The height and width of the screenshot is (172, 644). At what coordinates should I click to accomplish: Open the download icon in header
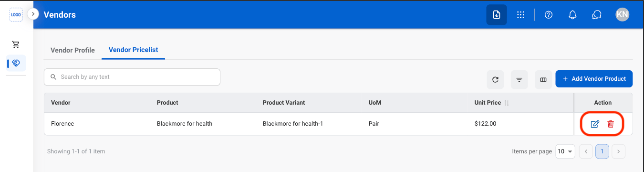[x=497, y=15]
